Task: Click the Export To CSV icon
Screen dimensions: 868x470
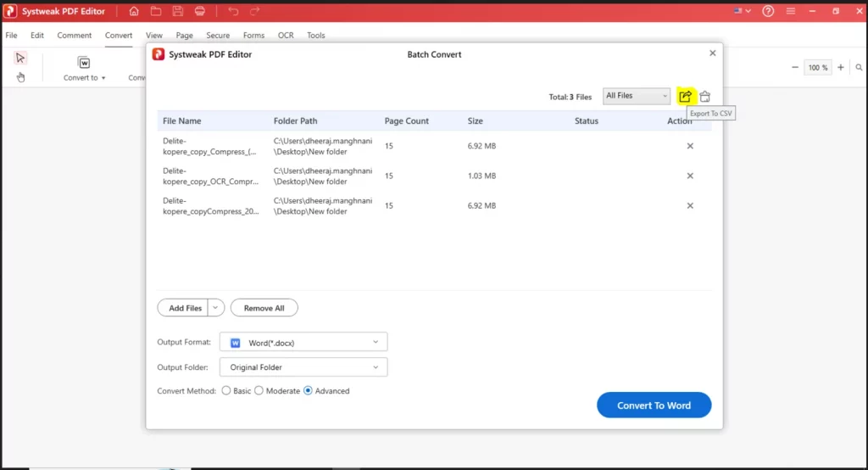Action: point(685,96)
